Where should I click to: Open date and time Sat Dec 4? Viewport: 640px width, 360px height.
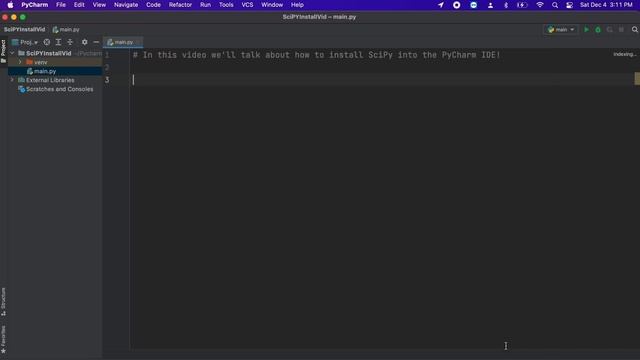[x=606, y=5]
